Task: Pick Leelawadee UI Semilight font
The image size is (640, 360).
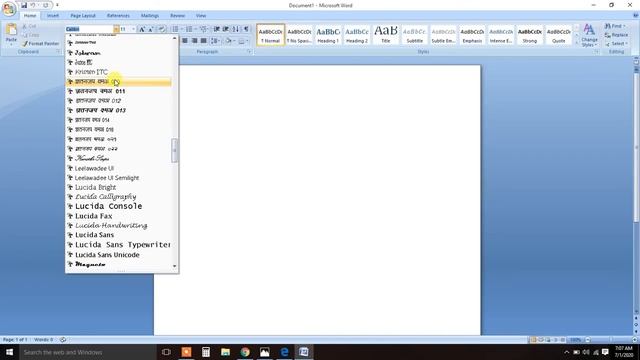Action: pos(119,178)
